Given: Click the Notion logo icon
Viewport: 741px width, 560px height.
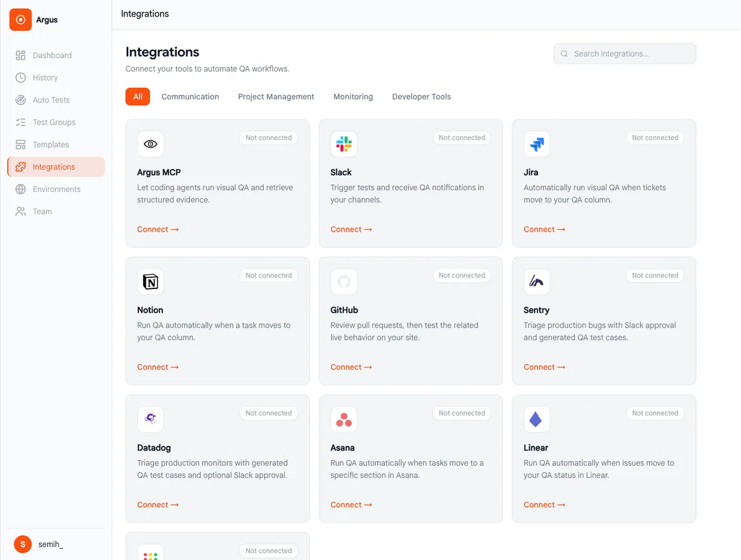Looking at the screenshot, I should 151,282.
